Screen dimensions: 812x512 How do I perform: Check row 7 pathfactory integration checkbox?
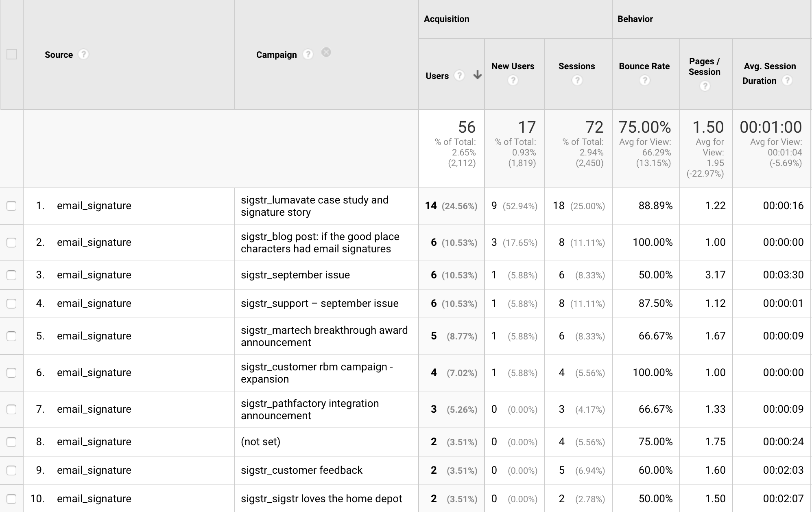tap(11, 409)
